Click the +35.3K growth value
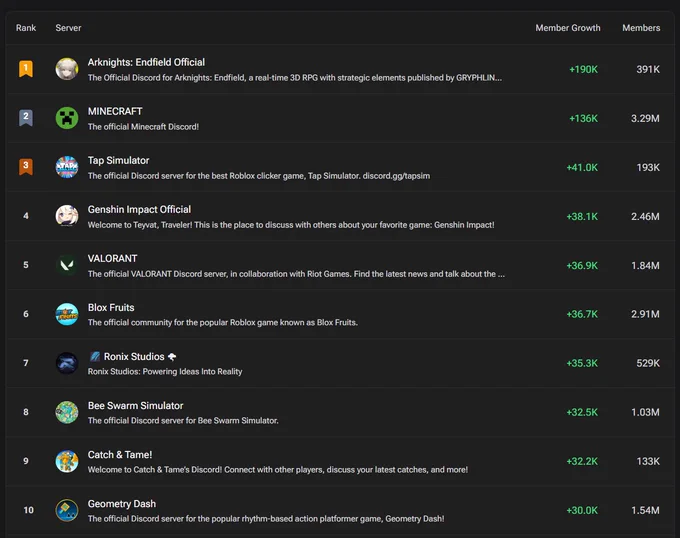Image resolution: width=680 pixels, height=538 pixels. click(x=582, y=363)
